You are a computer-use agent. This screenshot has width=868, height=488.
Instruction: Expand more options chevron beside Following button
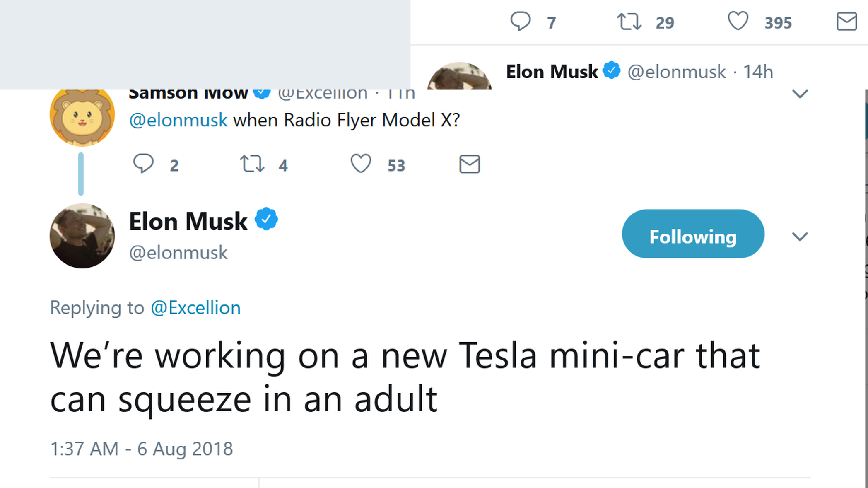[800, 237]
